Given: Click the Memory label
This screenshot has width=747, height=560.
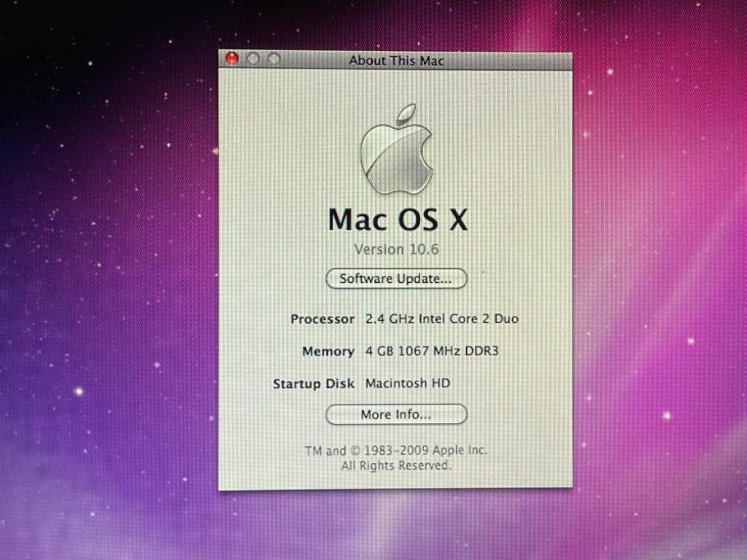Looking at the screenshot, I should pos(328,351).
